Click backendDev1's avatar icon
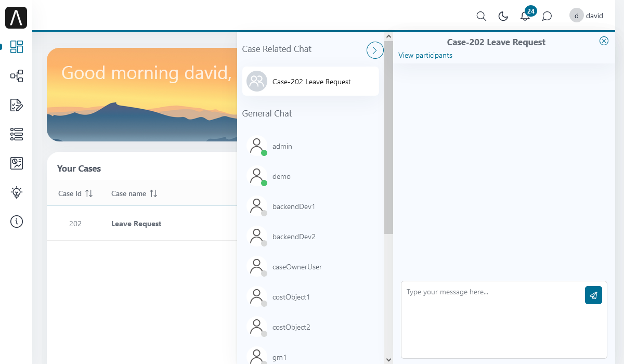This screenshot has width=624, height=364. 256,207
